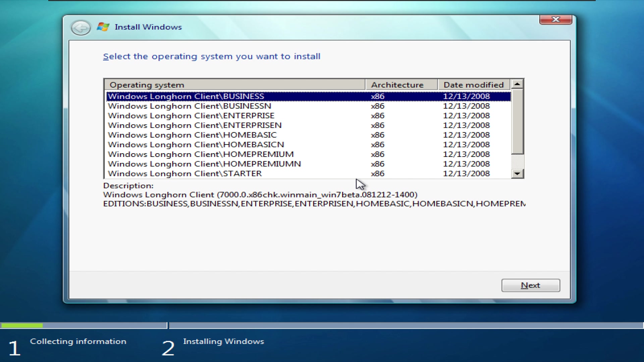Click 12/13/2008 date in HOMEPREMIUM row

[x=466, y=155]
